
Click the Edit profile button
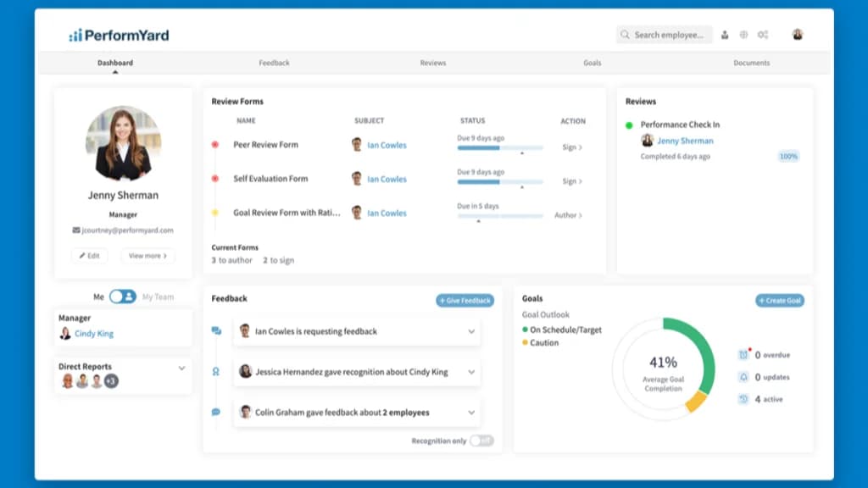(89, 256)
